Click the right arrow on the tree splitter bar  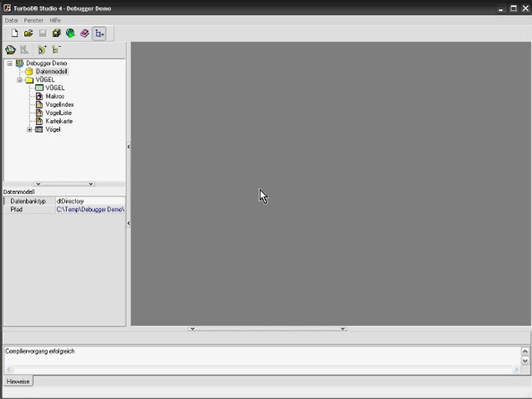[90, 184]
